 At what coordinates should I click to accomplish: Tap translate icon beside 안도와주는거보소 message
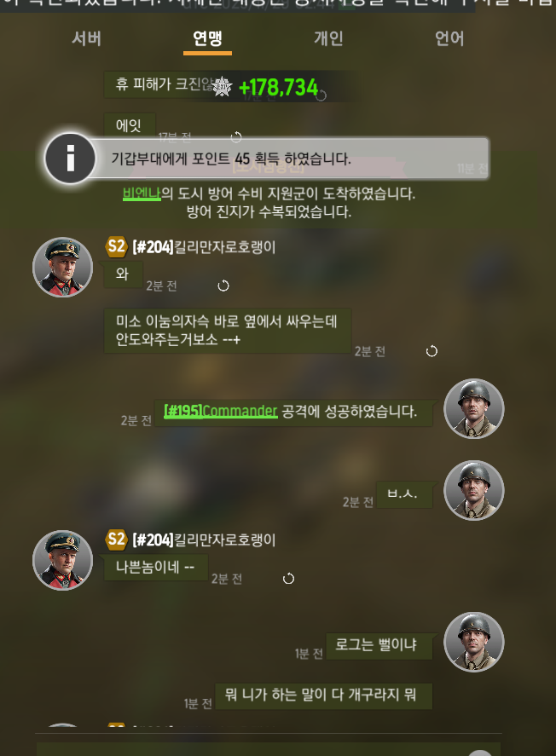click(x=431, y=351)
